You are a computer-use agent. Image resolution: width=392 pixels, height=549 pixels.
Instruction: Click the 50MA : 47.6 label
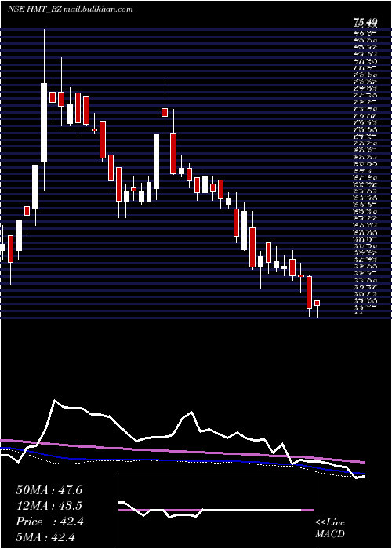click(x=49, y=490)
